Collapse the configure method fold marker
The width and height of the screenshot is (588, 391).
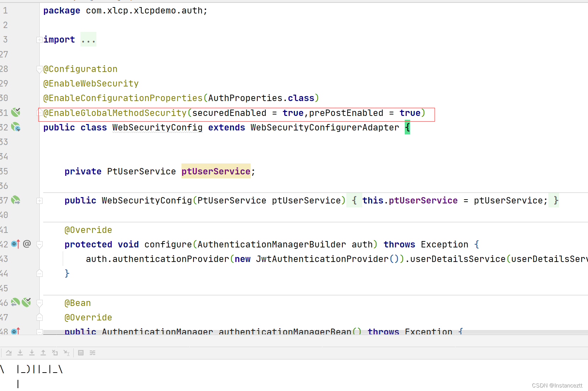pos(39,245)
